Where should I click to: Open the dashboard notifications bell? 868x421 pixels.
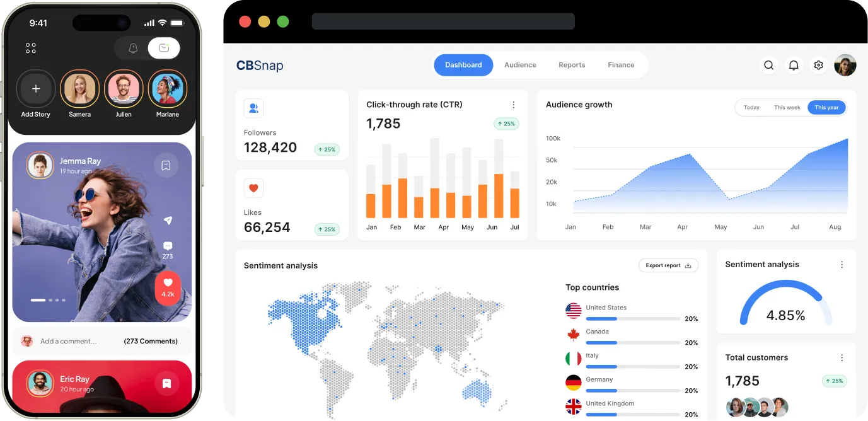(x=794, y=65)
